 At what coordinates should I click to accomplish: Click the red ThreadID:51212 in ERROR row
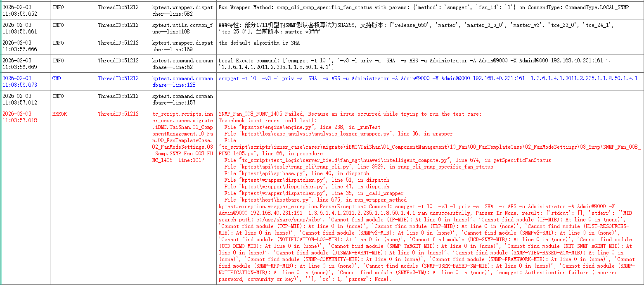click(x=118, y=114)
